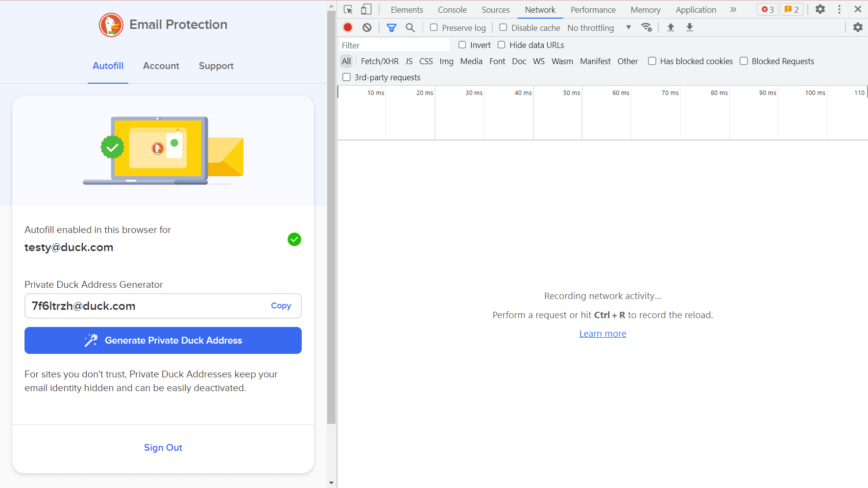This screenshot has height=488, width=868.
Task: Click the 100 ms timeline marker
Action: [x=815, y=93]
